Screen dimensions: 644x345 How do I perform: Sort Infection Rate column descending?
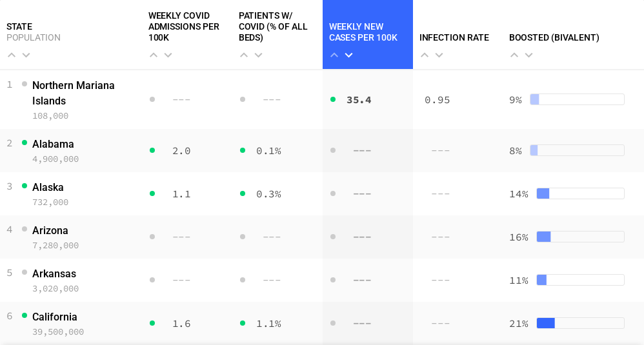pos(439,55)
